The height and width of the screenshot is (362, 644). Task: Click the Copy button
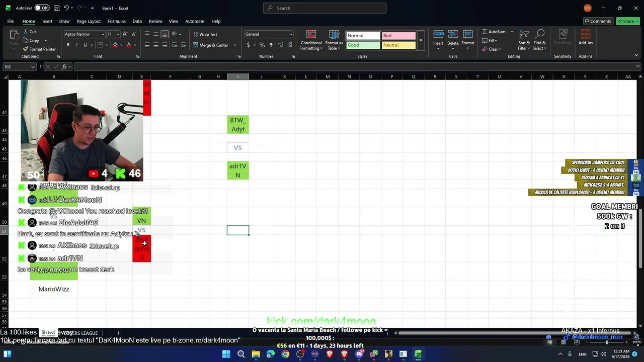point(31,40)
